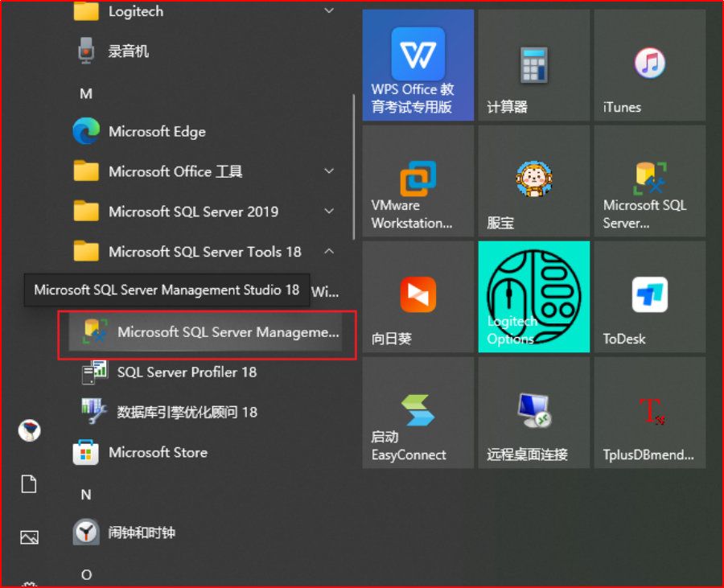Jump to the letter N section header
This screenshot has height=588, width=724.
(x=86, y=495)
